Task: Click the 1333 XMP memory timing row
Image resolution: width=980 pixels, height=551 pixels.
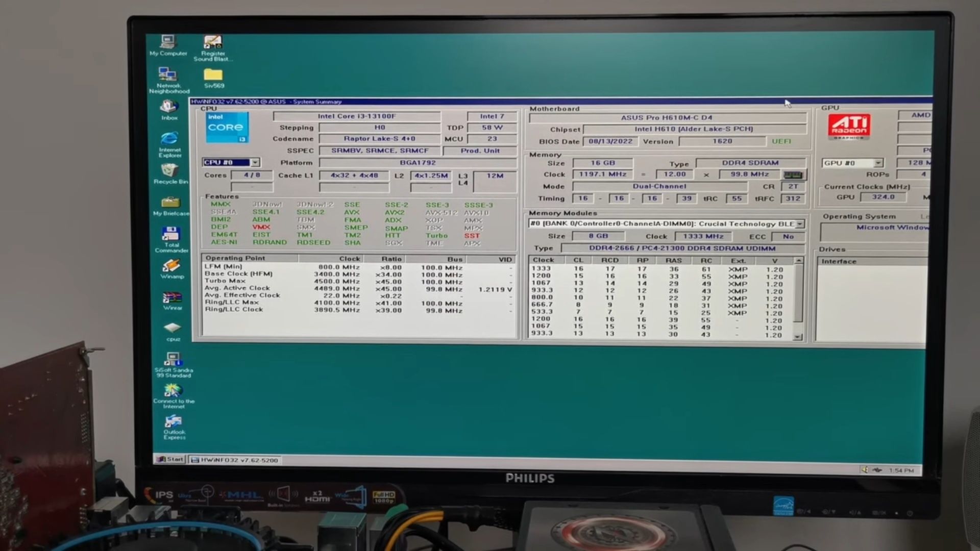Action: pyautogui.click(x=661, y=269)
